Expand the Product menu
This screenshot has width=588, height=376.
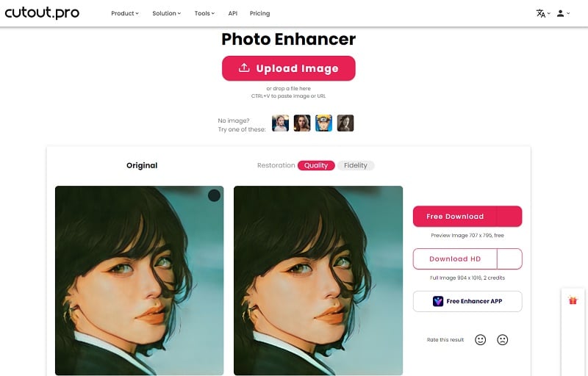tap(125, 13)
